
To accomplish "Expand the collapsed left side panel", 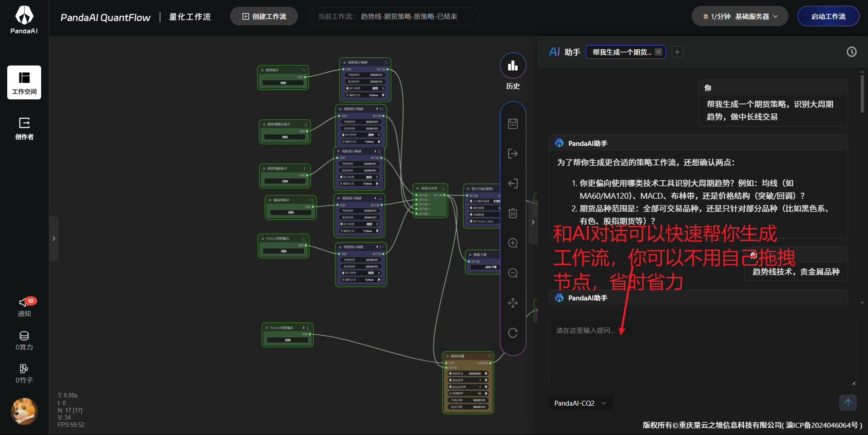I will (x=54, y=239).
